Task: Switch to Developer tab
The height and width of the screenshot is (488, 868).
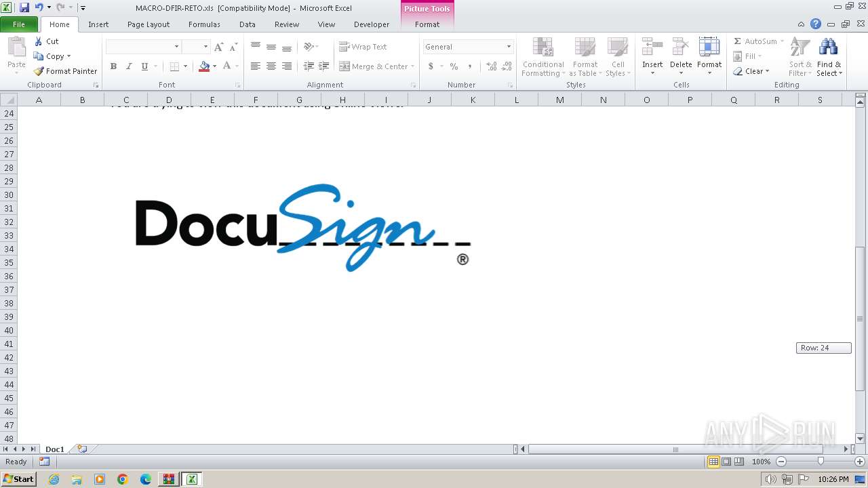Action: (372, 24)
